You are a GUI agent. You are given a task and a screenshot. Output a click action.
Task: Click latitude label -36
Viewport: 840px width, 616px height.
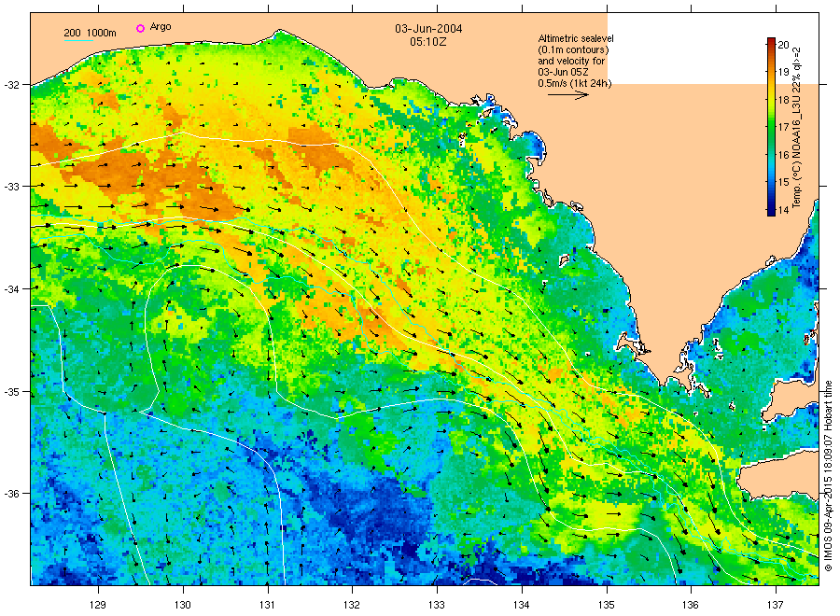(10, 494)
